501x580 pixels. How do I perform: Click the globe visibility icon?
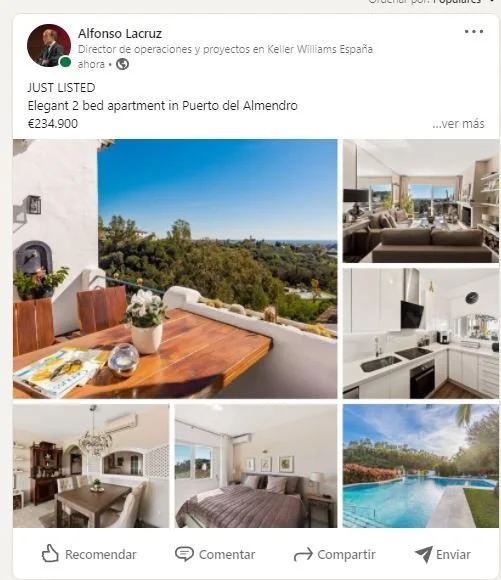tap(122, 64)
